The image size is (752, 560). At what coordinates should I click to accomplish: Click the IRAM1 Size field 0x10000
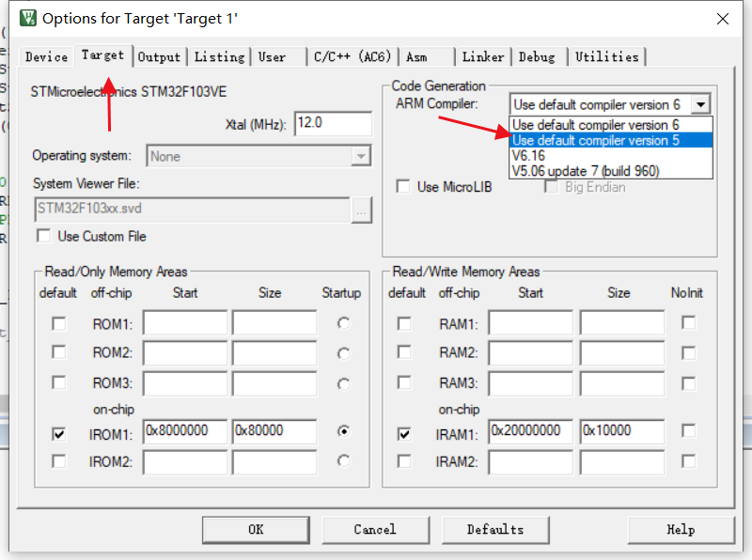622,431
